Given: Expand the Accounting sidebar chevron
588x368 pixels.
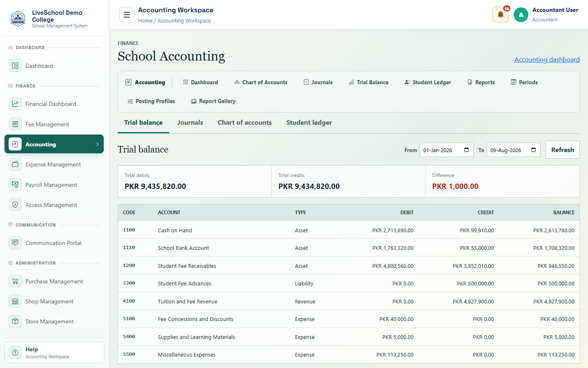Looking at the screenshot, I should pos(98,144).
